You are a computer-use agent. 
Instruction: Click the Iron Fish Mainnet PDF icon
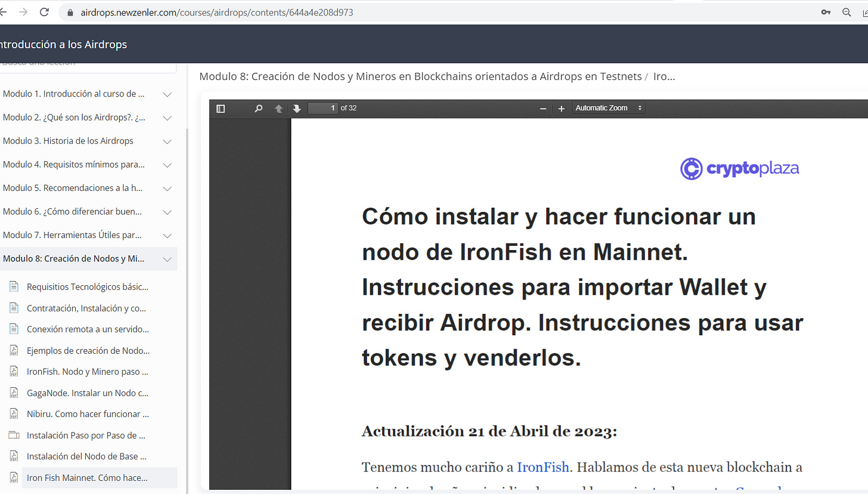click(14, 477)
